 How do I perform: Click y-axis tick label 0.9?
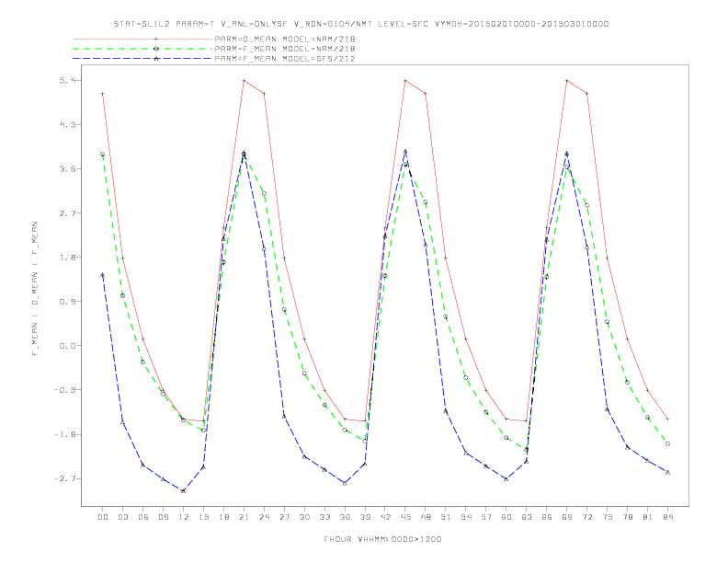click(x=67, y=302)
